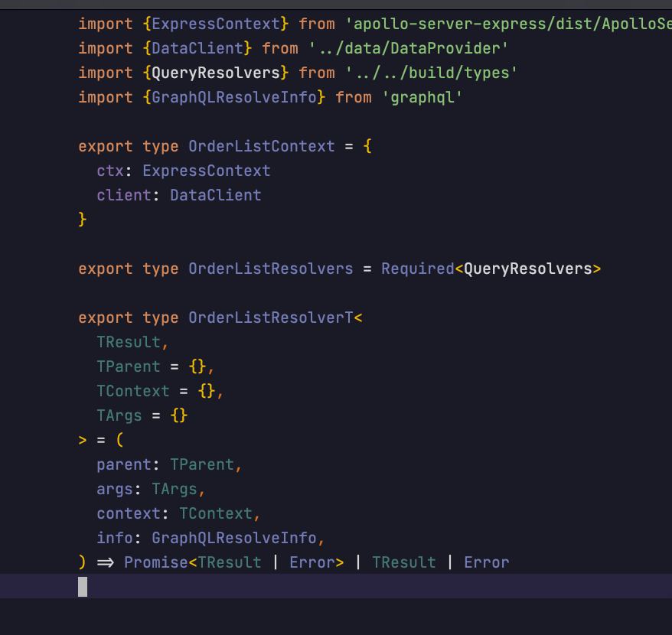Viewport: 672px width, 635px height.
Task: Click the opening brace after OrderListContext =
Action: tap(367, 147)
